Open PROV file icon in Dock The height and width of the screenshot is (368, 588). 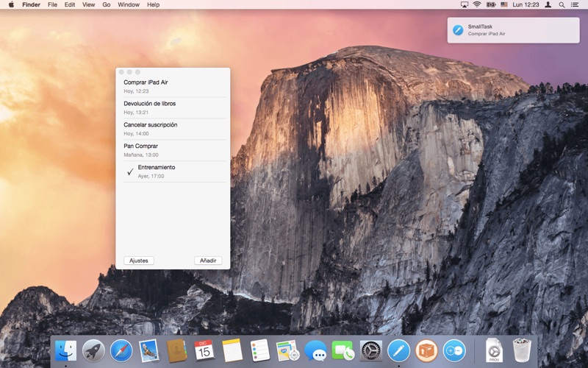[x=494, y=351]
